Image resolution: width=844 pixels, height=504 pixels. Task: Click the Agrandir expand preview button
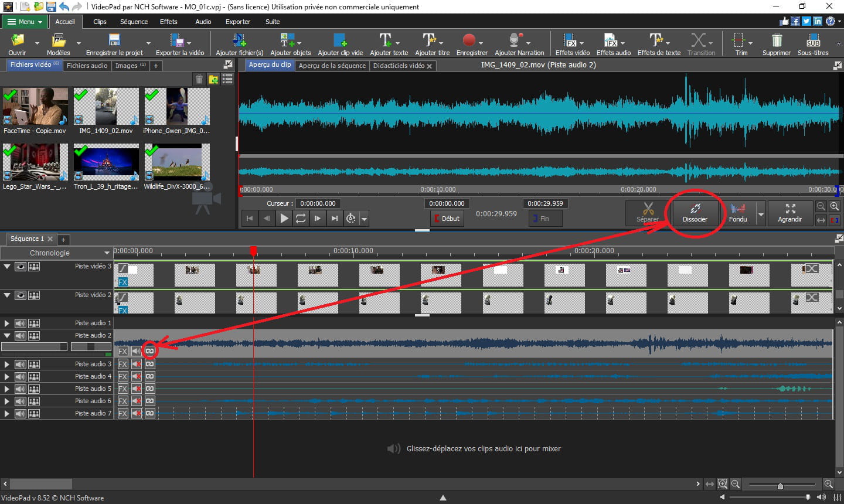(789, 213)
